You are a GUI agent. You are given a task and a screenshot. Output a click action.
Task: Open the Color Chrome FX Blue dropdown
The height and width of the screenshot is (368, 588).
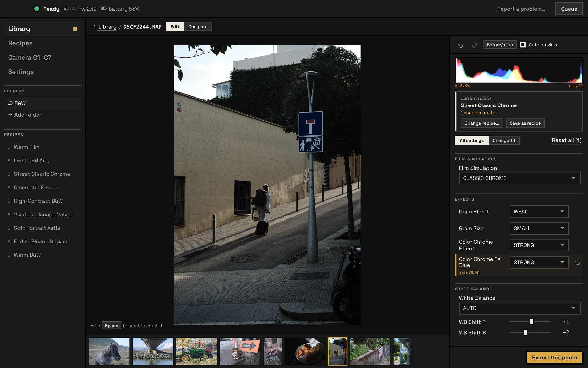(x=539, y=262)
